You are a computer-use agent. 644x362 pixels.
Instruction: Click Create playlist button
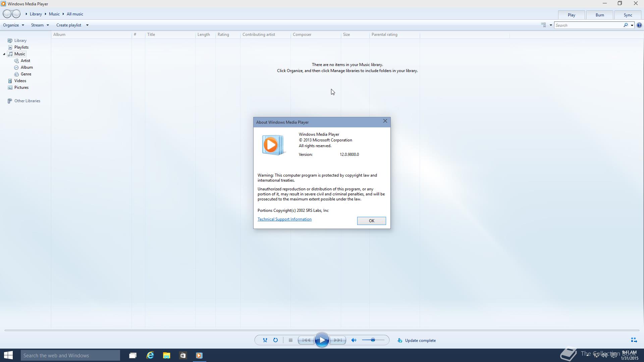coord(69,25)
